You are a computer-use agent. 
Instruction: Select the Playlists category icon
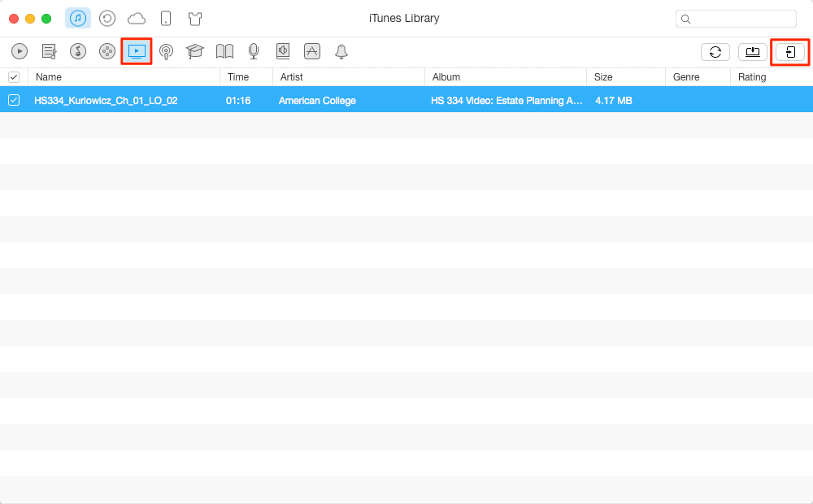point(49,51)
